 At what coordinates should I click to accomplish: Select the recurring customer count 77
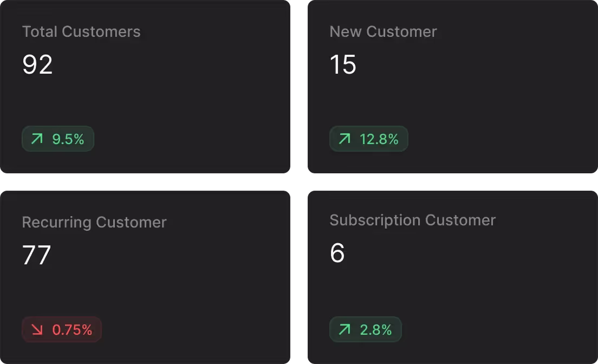37,255
